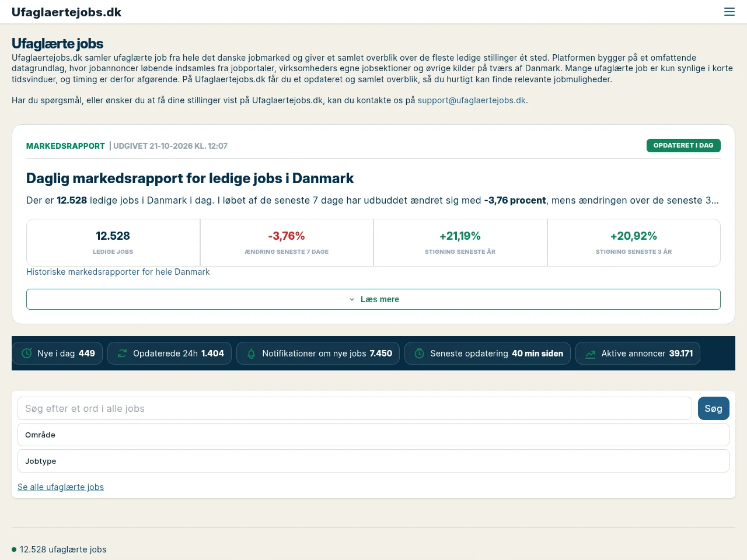
Task: Click the -3,76% seneste 7 dage stat
Action: pos(287,243)
